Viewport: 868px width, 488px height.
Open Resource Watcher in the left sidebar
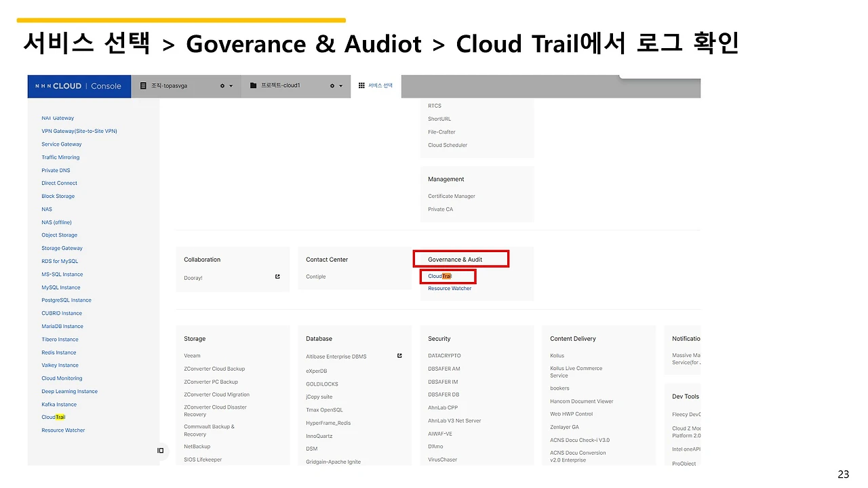pyautogui.click(x=63, y=430)
